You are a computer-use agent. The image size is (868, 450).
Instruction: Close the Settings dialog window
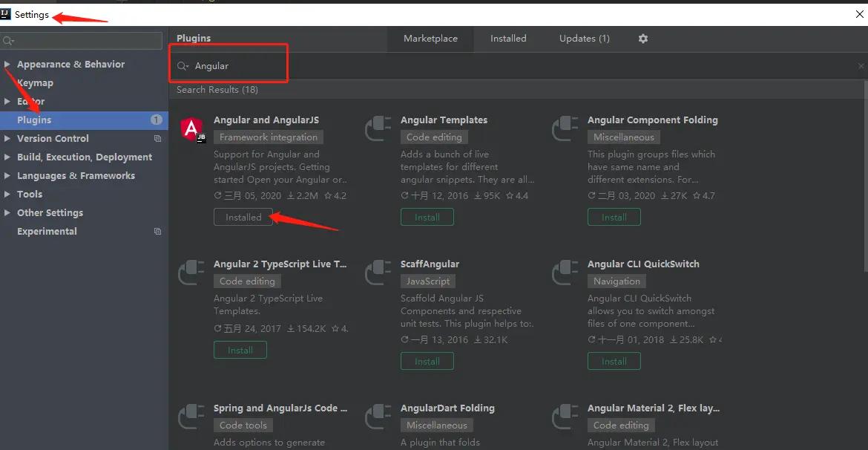point(859,14)
